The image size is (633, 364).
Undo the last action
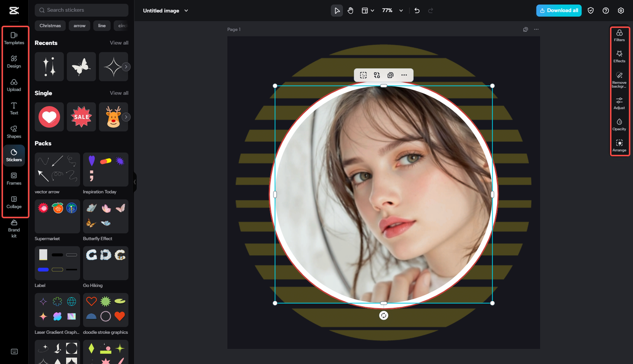click(416, 10)
